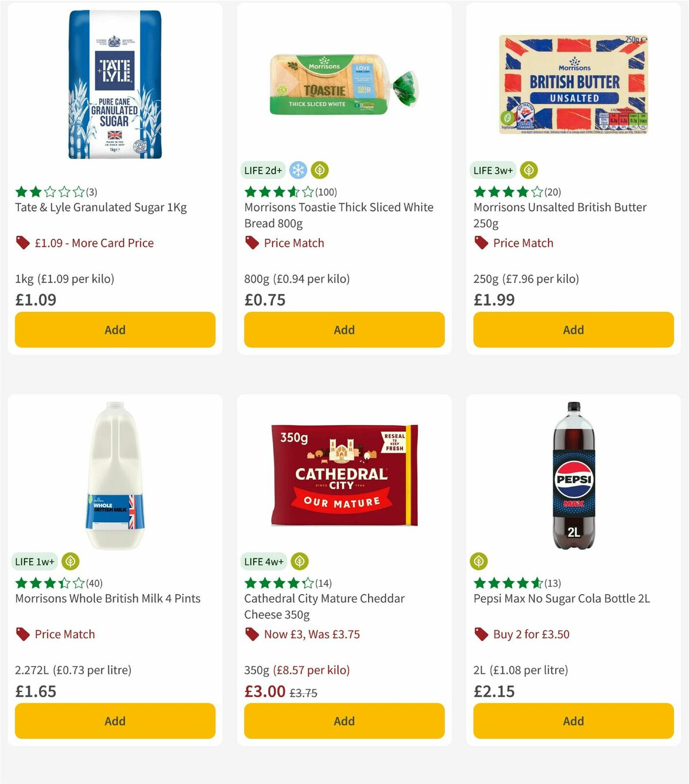Click the Morrisons Toastie bread image
The height and width of the screenshot is (784, 689).
pyautogui.click(x=339, y=80)
